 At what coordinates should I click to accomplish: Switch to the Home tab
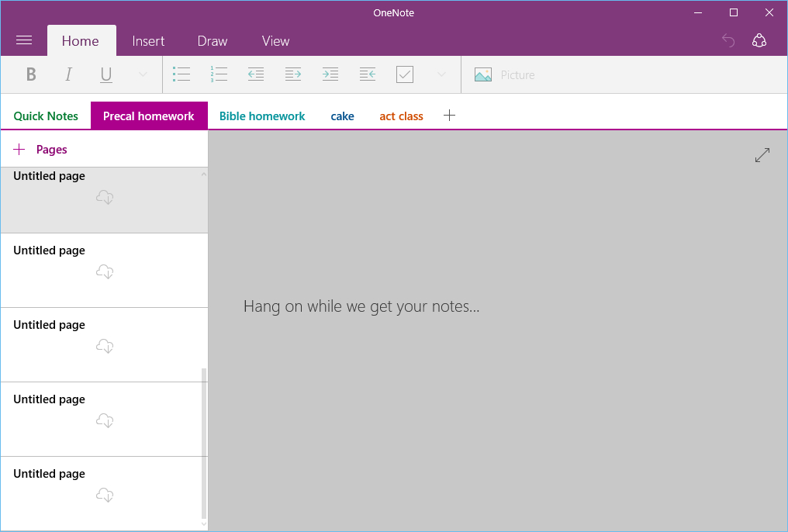click(x=81, y=40)
